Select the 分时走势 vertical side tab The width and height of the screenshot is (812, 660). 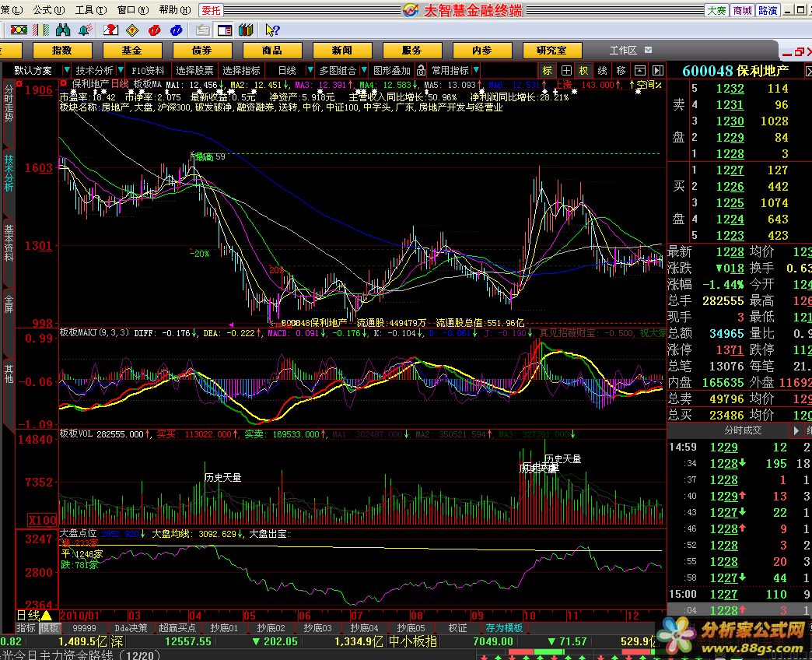pos(9,104)
